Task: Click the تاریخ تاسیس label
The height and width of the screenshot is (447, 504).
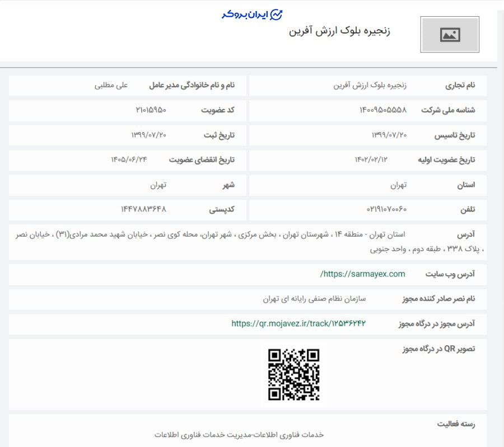Action: click(455, 135)
